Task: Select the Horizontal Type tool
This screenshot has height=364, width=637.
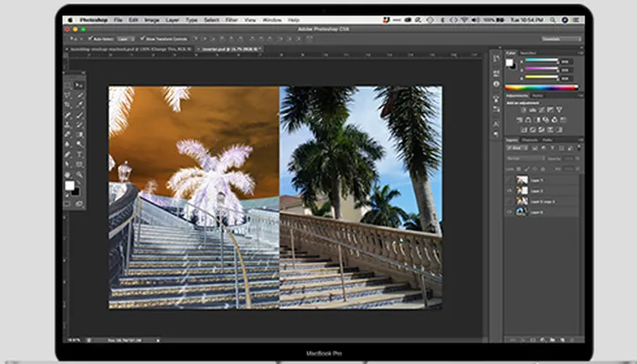Action: tap(80, 155)
